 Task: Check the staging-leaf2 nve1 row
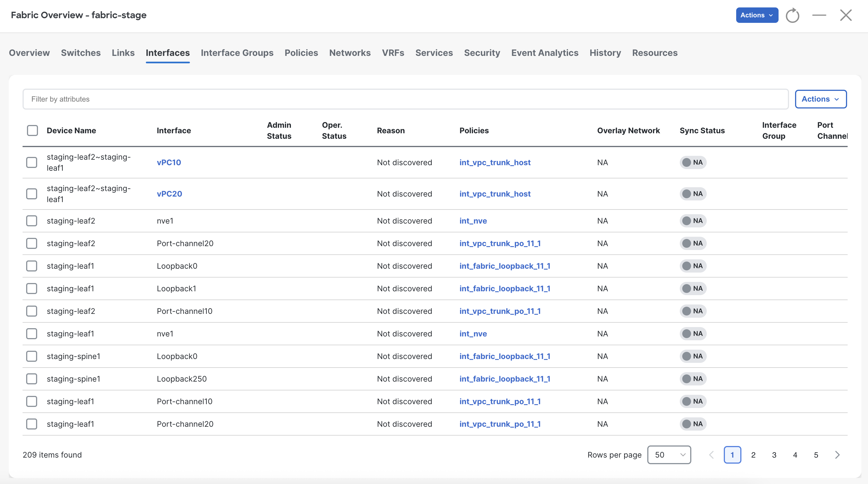32,221
